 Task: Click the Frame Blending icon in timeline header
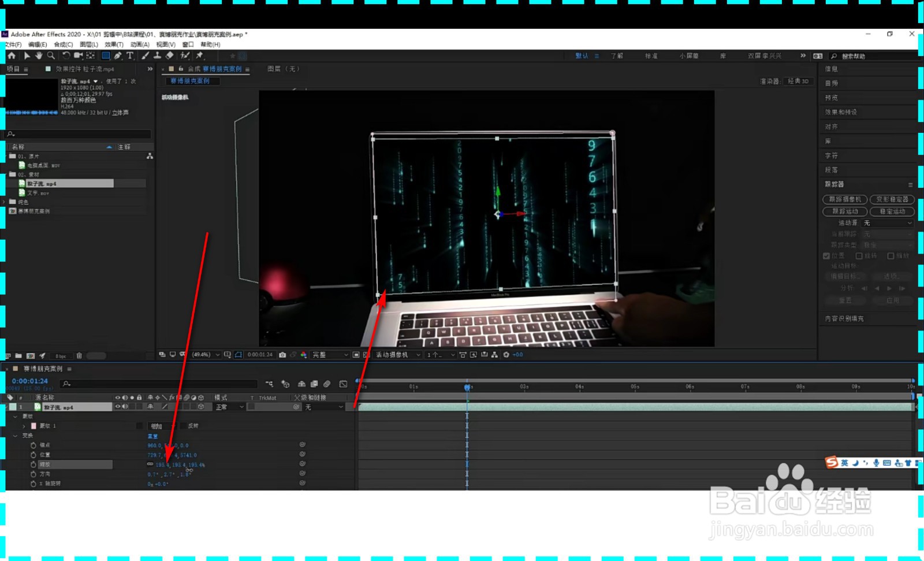pos(314,384)
